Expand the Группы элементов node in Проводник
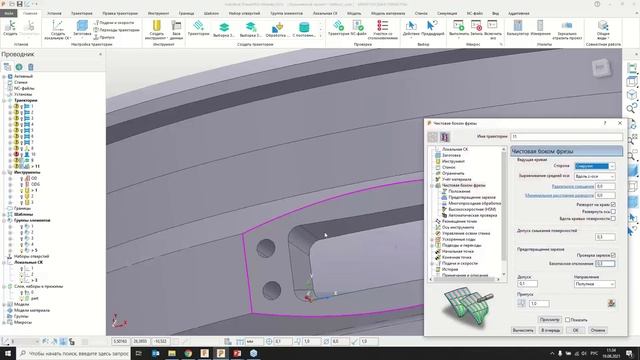 [x=4, y=220]
